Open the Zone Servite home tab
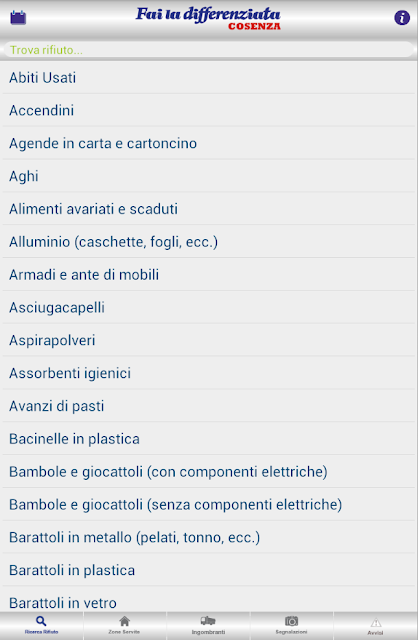Image resolution: width=418 pixels, height=640 pixels. coord(125,625)
